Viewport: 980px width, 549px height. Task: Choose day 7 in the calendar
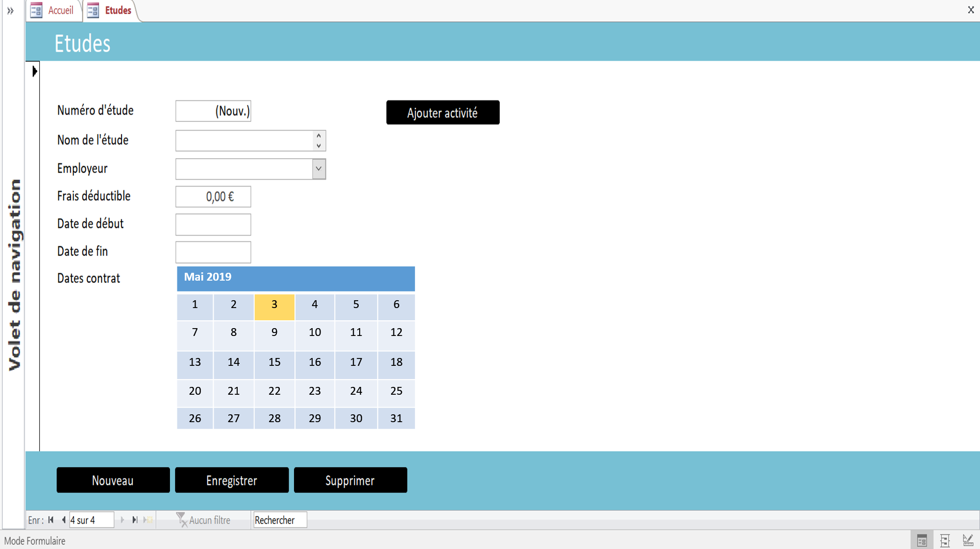tap(195, 335)
